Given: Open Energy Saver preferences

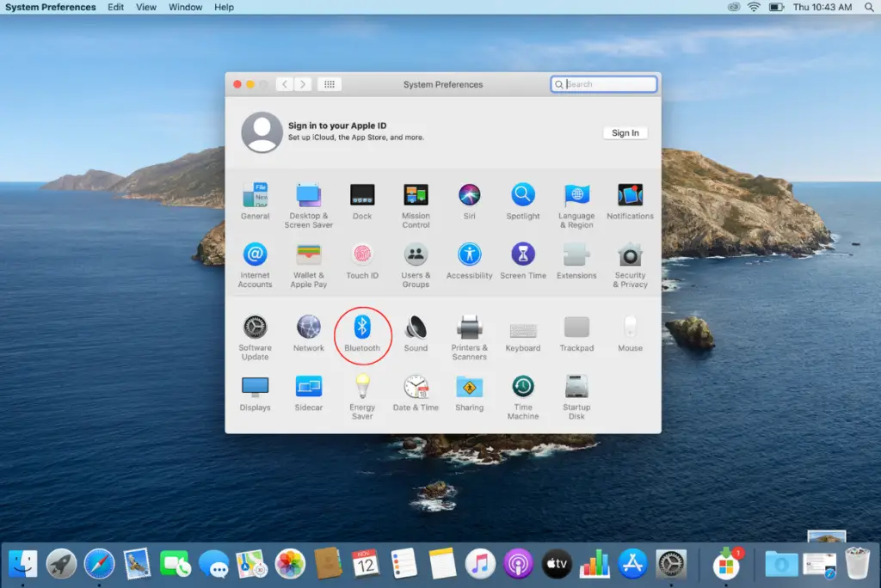Looking at the screenshot, I should pyautogui.click(x=362, y=397).
